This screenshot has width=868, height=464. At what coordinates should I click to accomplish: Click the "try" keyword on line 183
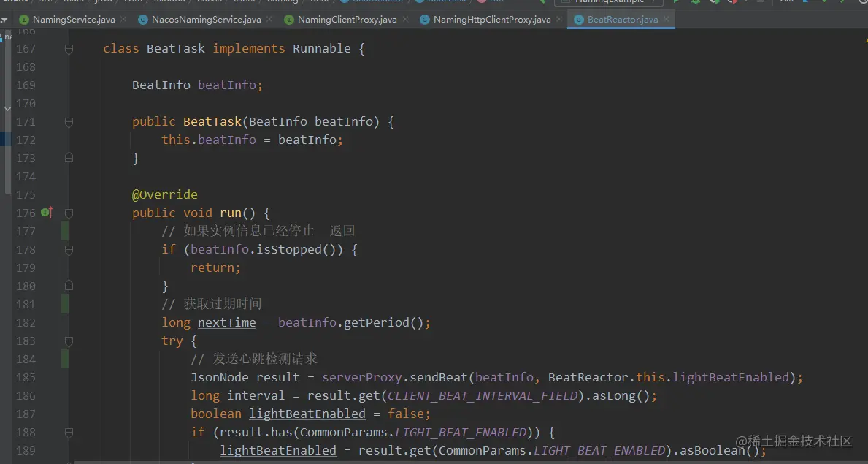(x=172, y=341)
